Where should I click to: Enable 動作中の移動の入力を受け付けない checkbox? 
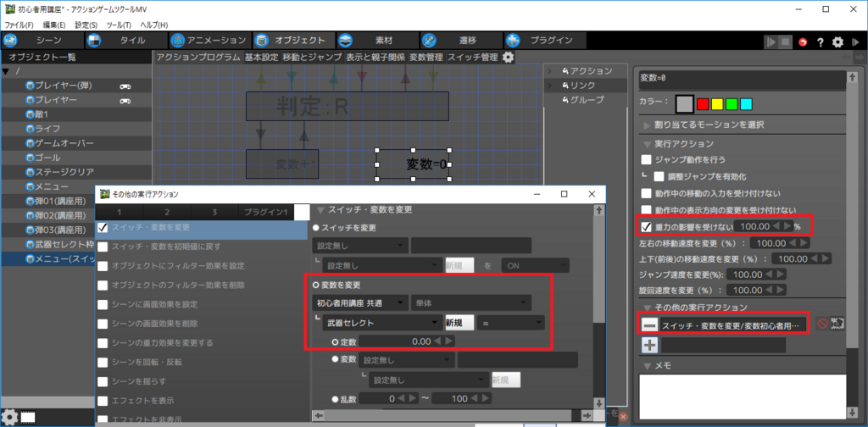[646, 193]
